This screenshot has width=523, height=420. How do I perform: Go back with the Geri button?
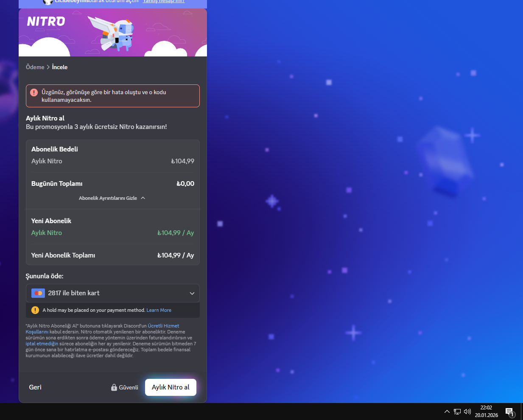click(35, 387)
